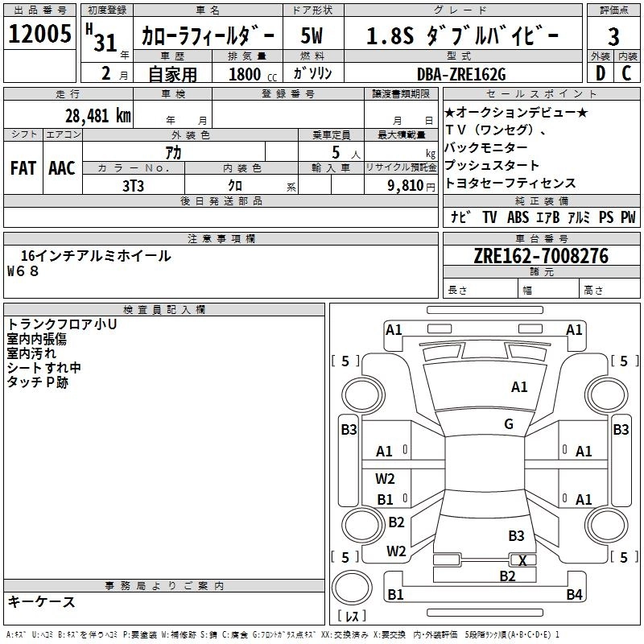Select the 自家用 vehicle history cell

tap(171, 74)
